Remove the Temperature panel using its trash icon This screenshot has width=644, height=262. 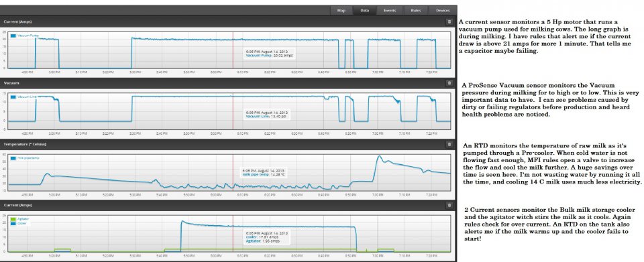[x=449, y=144]
